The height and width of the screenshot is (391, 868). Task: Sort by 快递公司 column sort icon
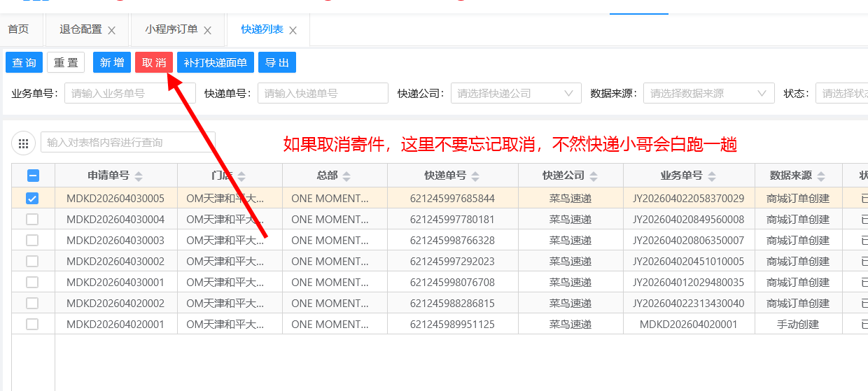coord(594,176)
